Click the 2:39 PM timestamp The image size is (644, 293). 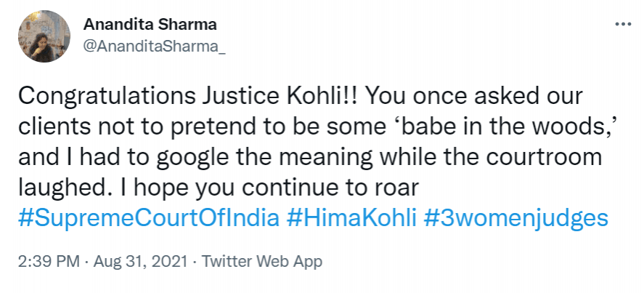tap(48, 260)
